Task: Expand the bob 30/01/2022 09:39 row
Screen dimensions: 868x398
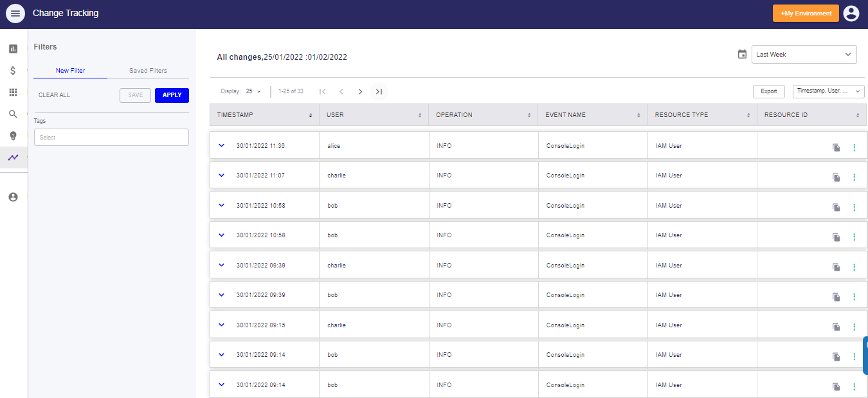Action: coord(222,294)
